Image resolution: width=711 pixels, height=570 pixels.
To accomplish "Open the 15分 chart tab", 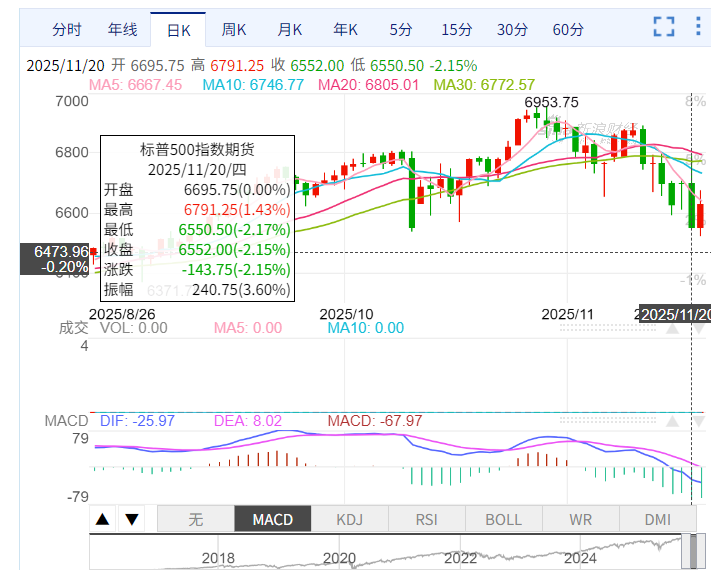I will tap(457, 29).
